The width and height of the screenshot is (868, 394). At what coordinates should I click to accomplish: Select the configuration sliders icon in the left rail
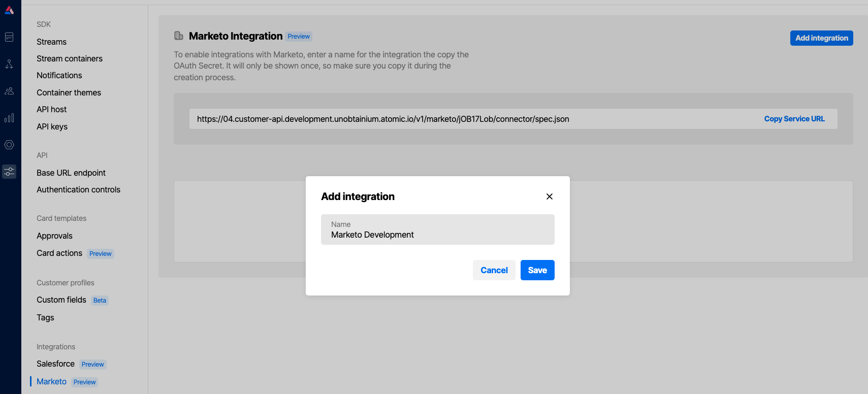point(9,172)
